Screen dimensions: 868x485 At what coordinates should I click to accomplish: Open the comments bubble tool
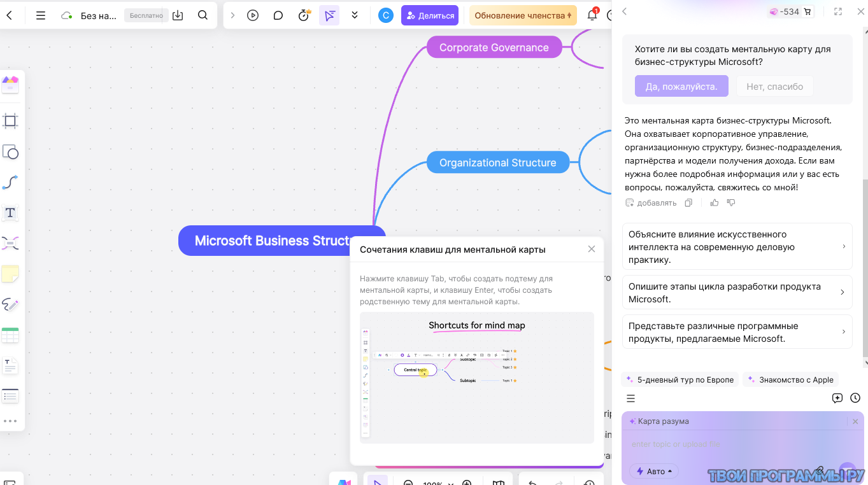tap(278, 15)
